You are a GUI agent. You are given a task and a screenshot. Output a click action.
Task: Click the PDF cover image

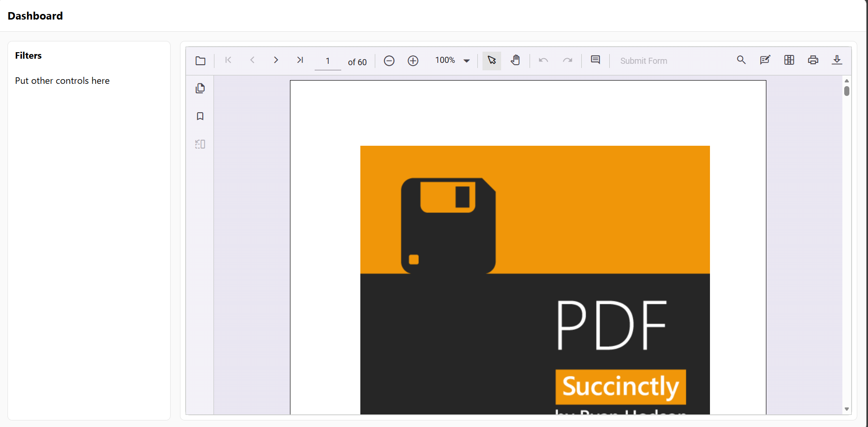pos(535,280)
